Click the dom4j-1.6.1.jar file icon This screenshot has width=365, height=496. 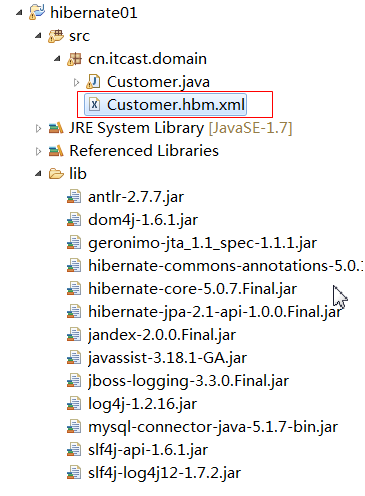point(74,220)
